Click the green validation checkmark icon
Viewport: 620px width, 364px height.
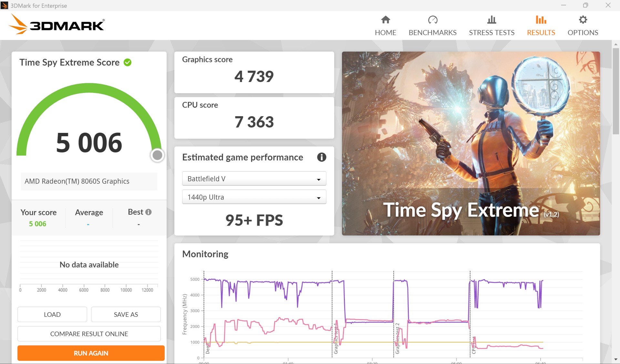(128, 62)
